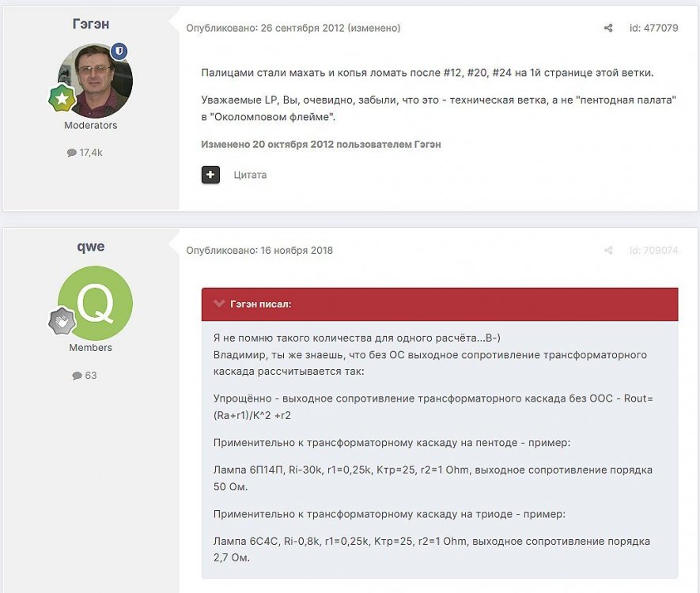Open qwe's profile via username heading
This screenshot has height=593, width=700.
[90, 247]
